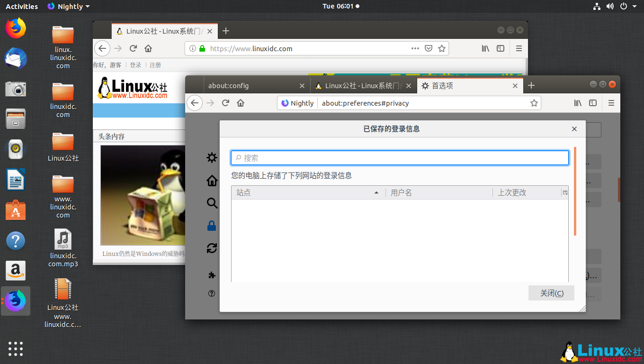
Task: Reload page in background Firefox window
Action: [133, 48]
